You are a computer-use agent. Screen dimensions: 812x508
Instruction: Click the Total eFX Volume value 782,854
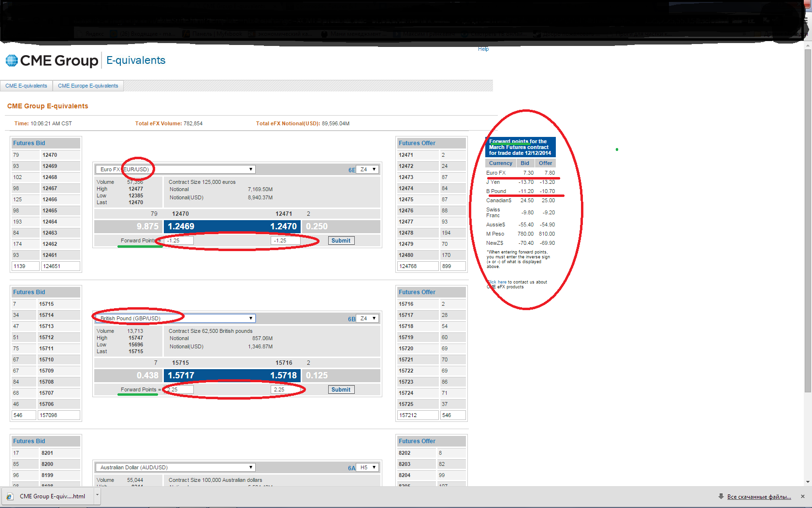pyautogui.click(x=193, y=123)
